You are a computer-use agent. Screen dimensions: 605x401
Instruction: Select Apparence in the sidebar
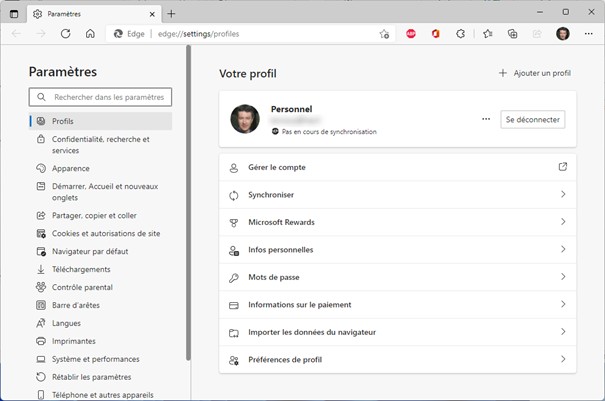click(71, 169)
